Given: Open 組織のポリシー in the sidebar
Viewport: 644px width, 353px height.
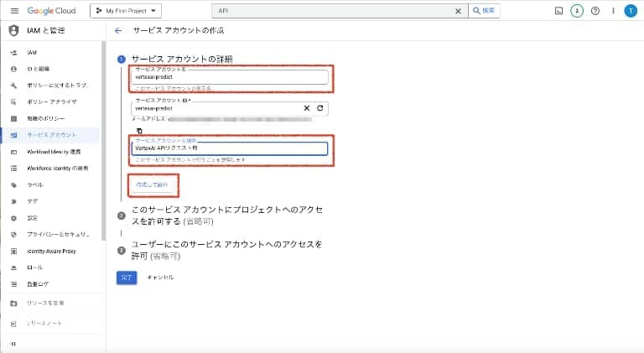Looking at the screenshot, I should tap(51, 118).
